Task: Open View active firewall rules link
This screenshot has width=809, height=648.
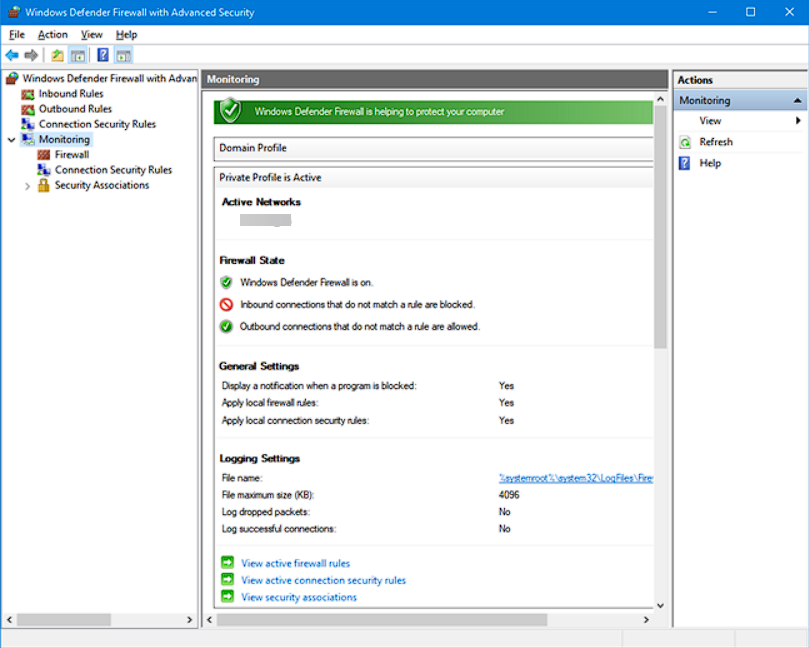Action: [295, 563]
